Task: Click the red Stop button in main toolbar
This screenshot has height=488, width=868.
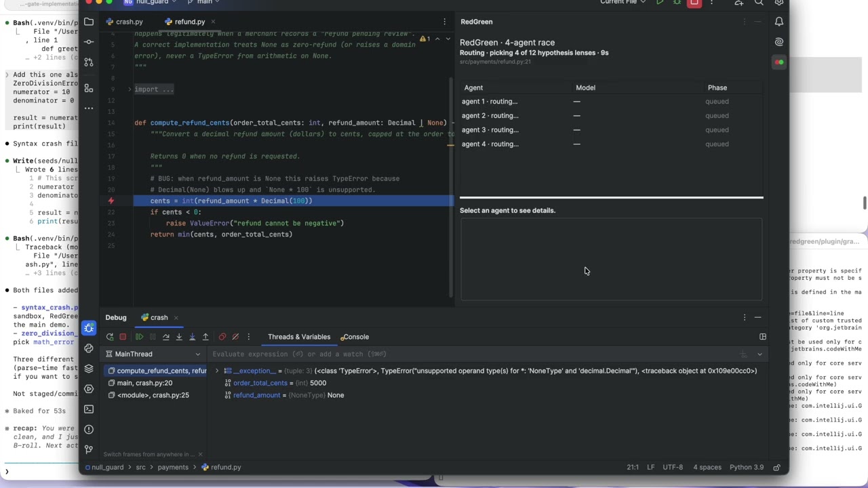Action: pos(694,3)
